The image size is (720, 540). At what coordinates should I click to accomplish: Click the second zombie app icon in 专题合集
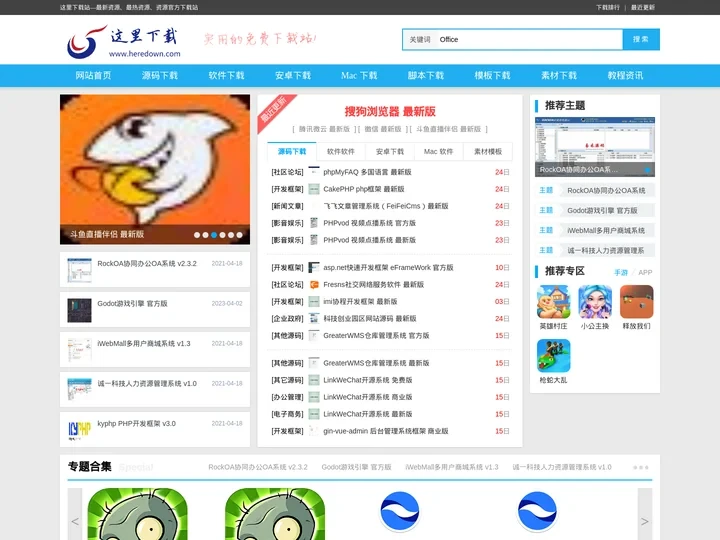click(x=275, y=514)
